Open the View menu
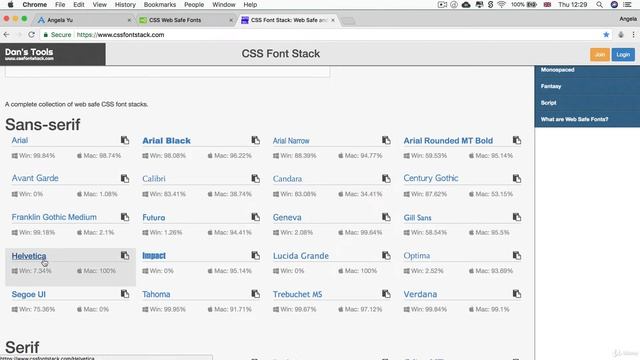Screen dimensions: 640x360 point(99,4)
